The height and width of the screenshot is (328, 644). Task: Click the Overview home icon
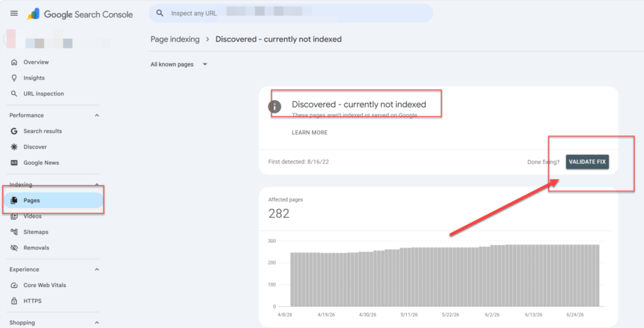point(14,62)
